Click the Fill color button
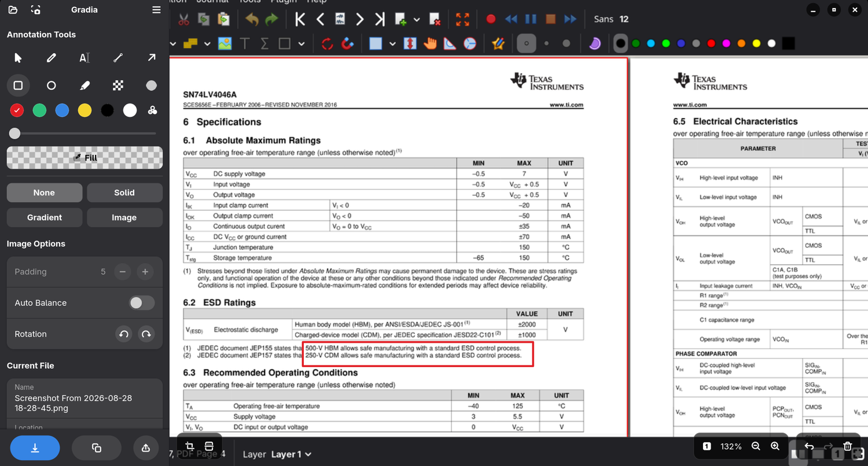The height and width of the screenshot is (466, 868). [x=84, y=158]
